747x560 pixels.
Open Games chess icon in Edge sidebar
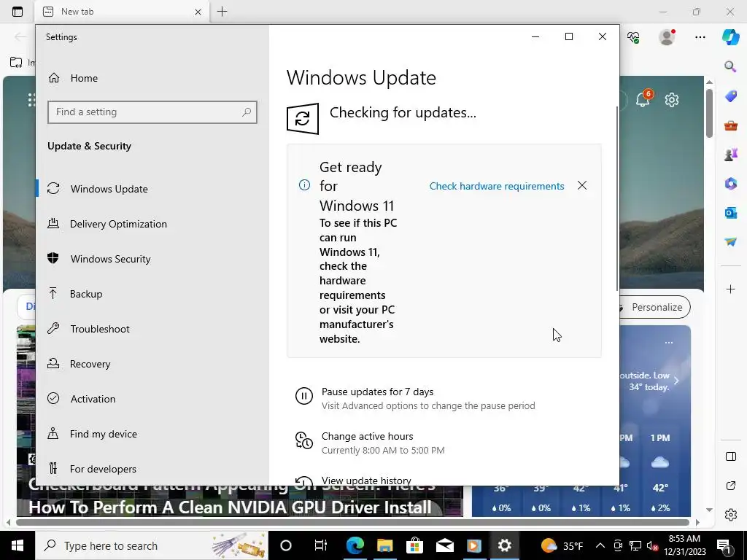click(730, 155)
